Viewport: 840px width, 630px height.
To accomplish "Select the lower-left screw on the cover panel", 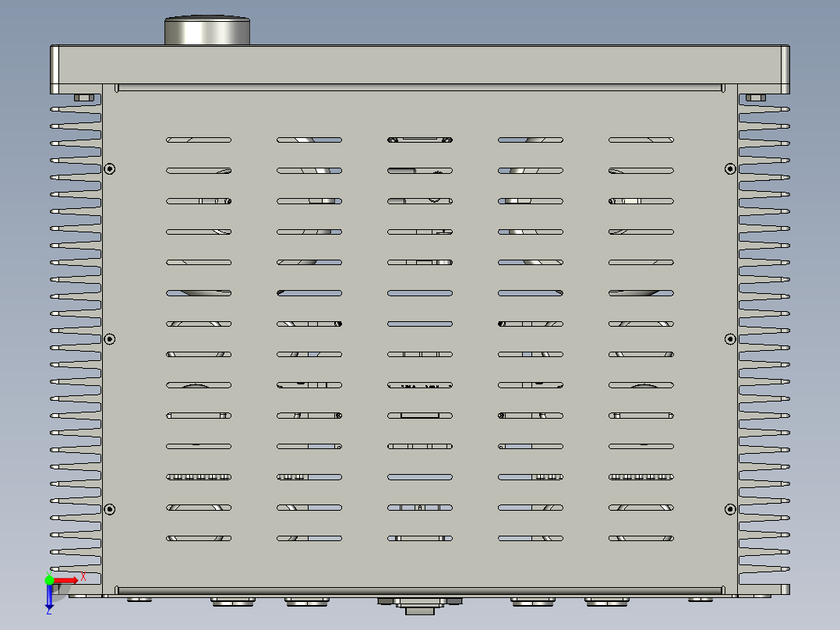I will point(109,509).
